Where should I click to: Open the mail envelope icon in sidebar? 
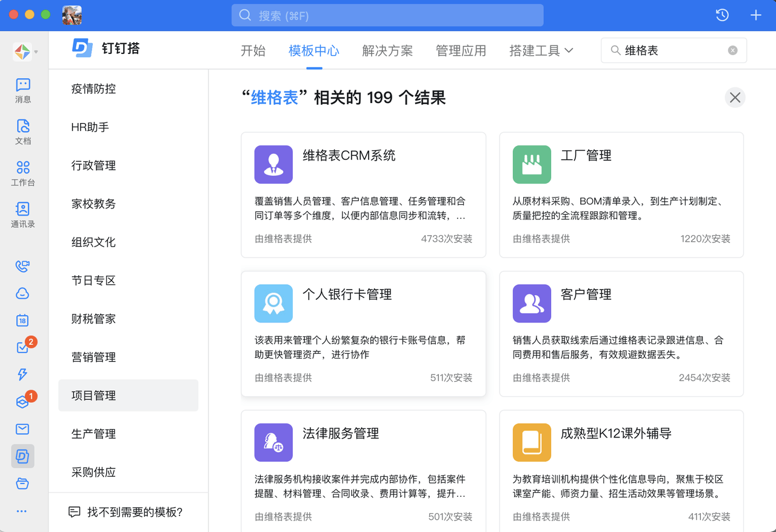22,429
